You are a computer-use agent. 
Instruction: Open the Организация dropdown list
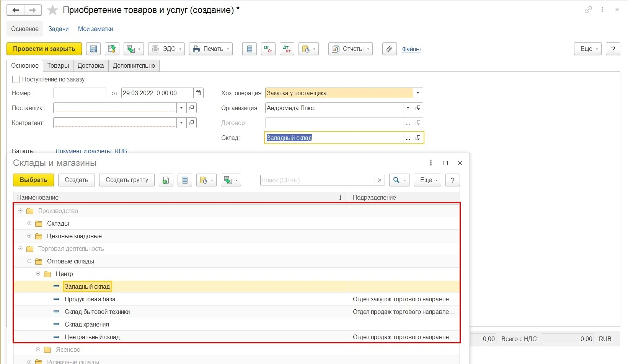point(408,108)
